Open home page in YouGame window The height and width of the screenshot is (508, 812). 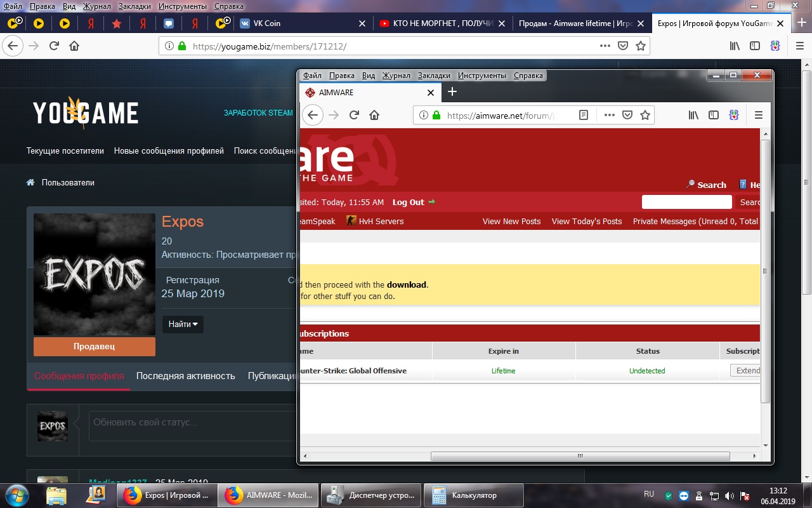pyautogui.click(x=74, y=46)
